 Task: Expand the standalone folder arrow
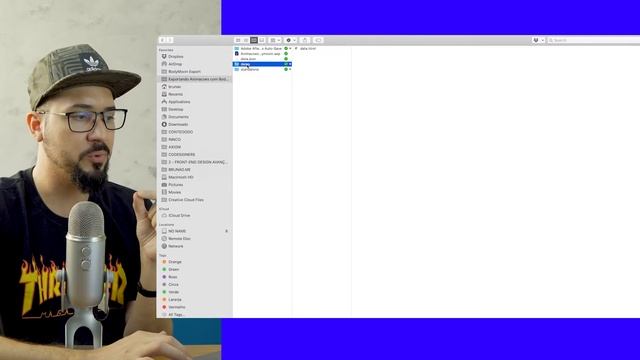tap(290, 69)
